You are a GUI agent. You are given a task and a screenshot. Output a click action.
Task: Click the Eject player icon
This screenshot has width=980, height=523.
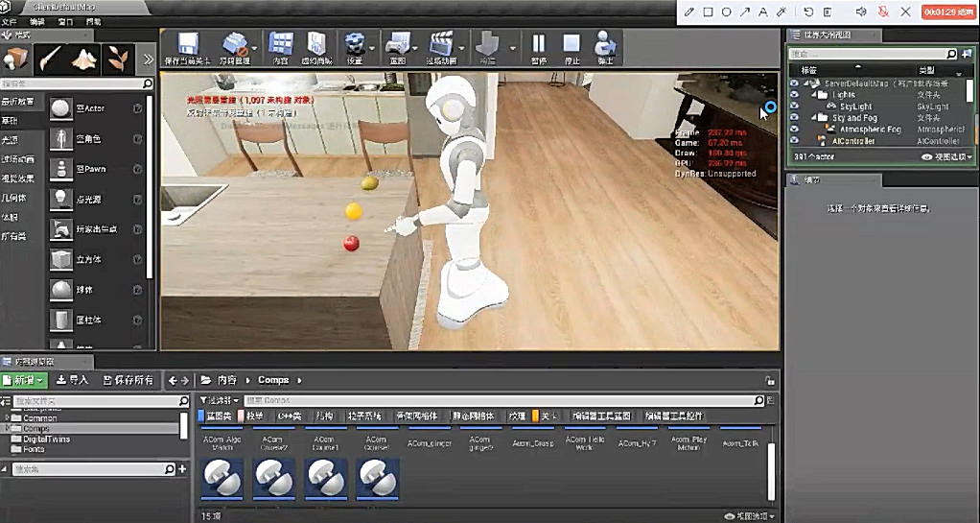click(x=605, y=45)
